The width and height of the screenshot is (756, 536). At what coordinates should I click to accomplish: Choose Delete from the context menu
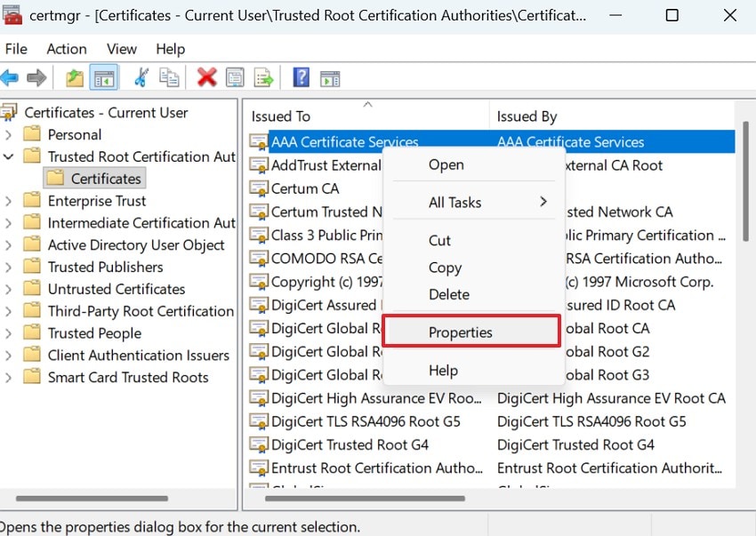pos(448,294)
